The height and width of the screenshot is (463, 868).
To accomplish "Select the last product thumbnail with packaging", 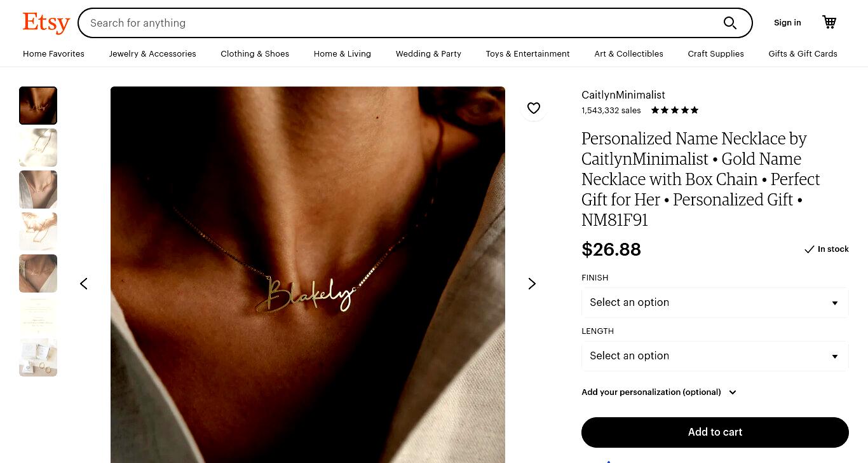I will (x=38, y=357).
